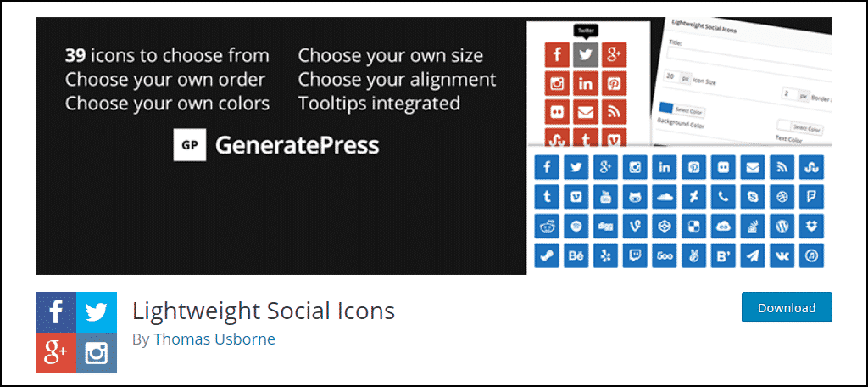Select the blue SoundCloud cloud icon
The image size is (868, 387).
click(664, 196)
